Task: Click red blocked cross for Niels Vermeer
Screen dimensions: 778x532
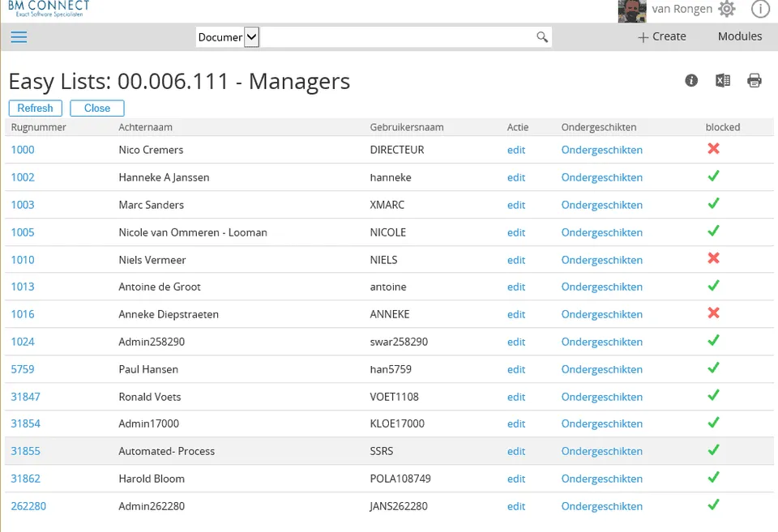Action: [713, 258]
